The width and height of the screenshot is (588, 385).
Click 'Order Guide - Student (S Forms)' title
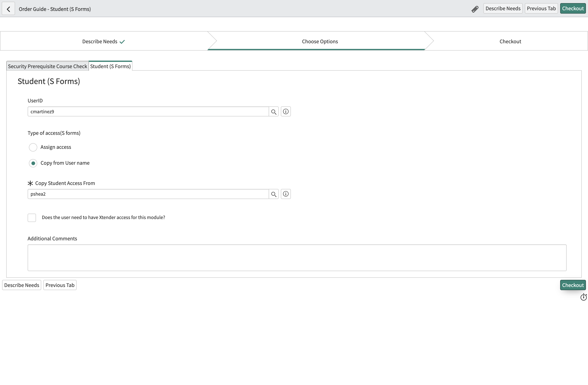coord(55,9)
